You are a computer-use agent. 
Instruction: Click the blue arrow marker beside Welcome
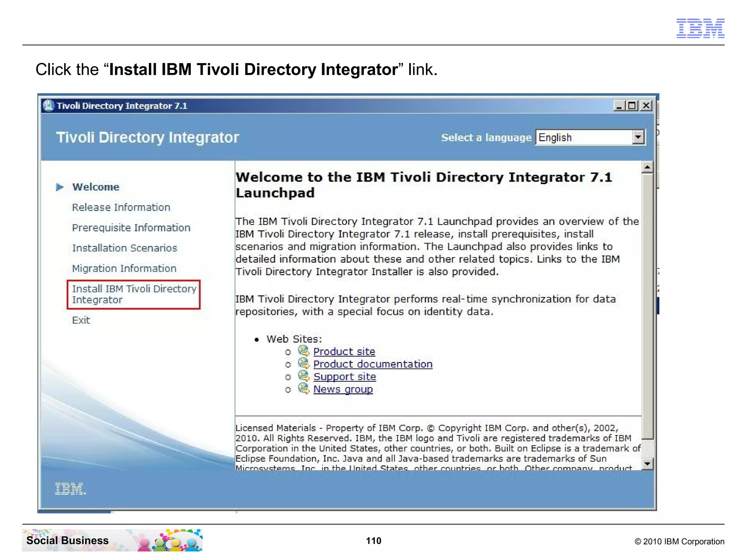[x=60, y=187]
